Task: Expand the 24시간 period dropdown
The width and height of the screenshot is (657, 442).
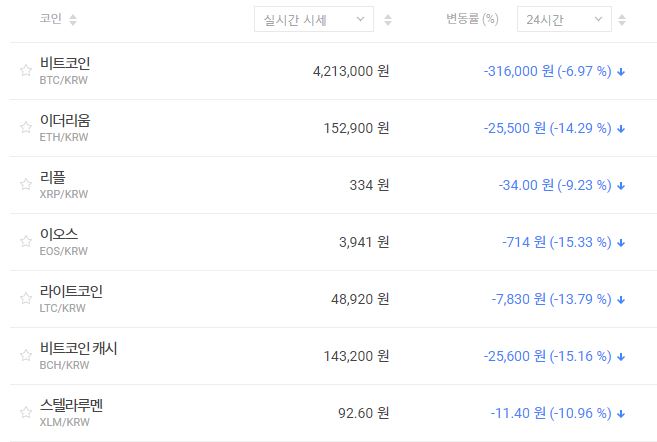Action: tap(564, 19)
